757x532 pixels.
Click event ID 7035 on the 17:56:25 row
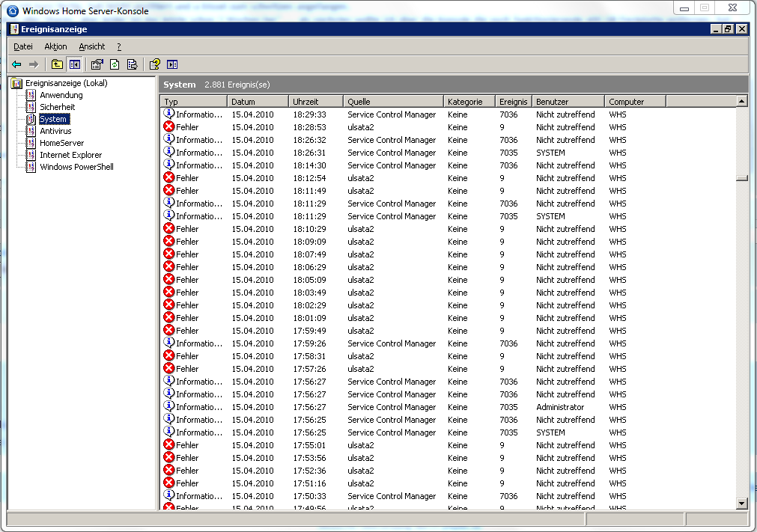(508, 432)
